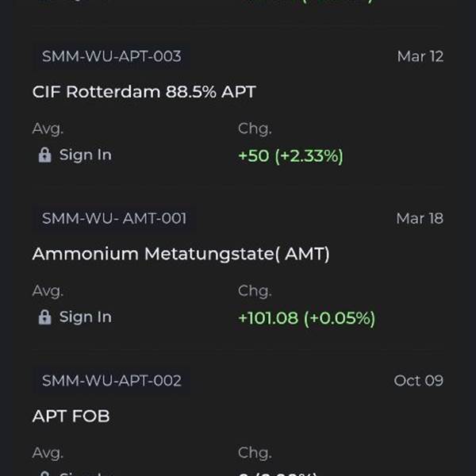Click Avg. label in CIF Rotterdam entry

[48, 129]
